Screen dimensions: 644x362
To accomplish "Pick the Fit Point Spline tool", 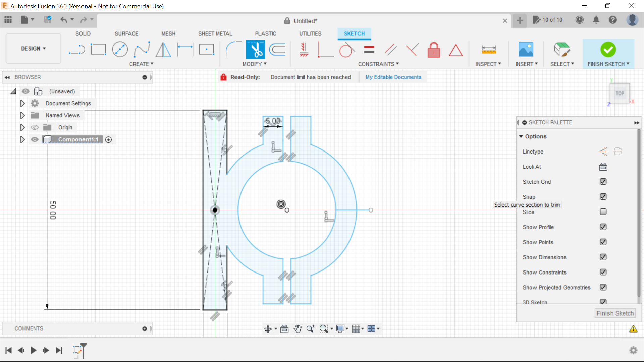I will [142, 49].
